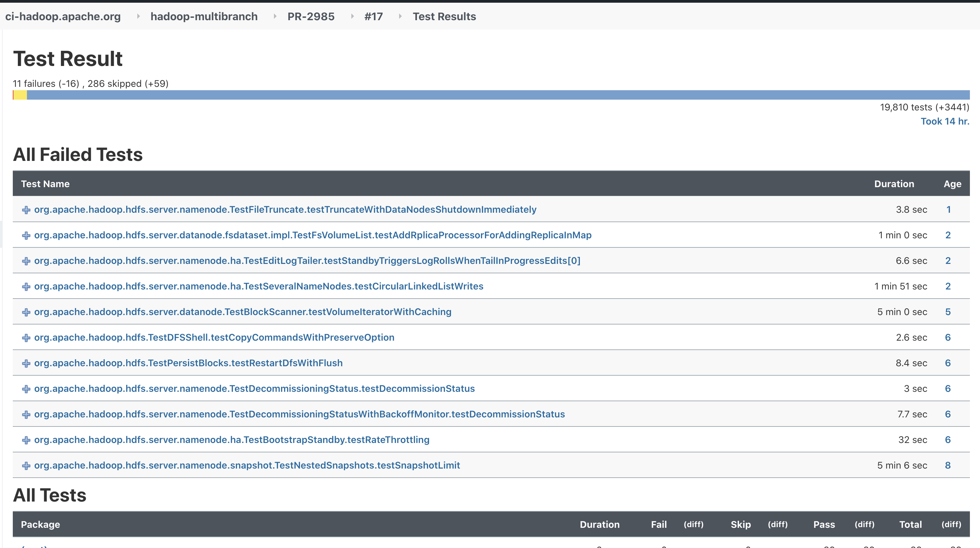980x548 pixels.
Task: Expand plus icon for testCopyCommandsWithPreserveOption
Action: pos(26,338)
